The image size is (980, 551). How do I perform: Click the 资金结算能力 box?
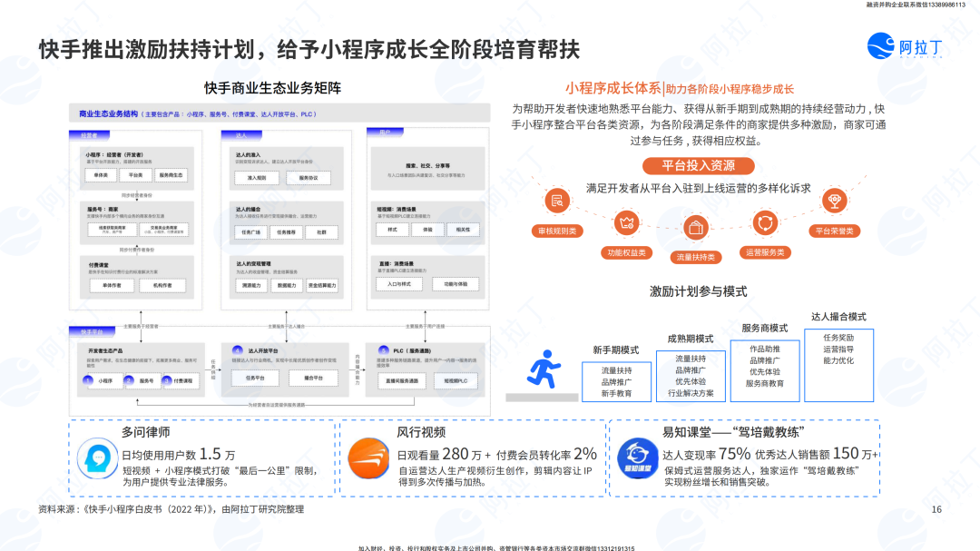[x=322, y=285]
